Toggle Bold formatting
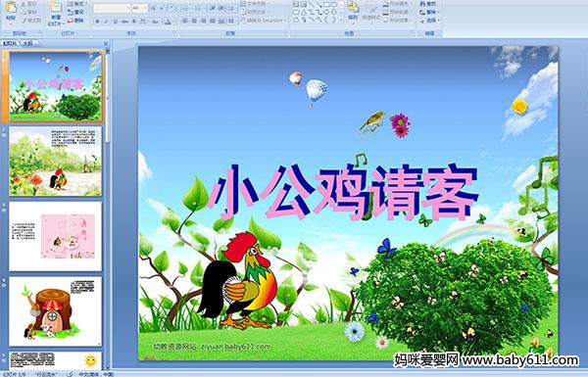Viewport: 588px width, 377px height. (98, 22)
